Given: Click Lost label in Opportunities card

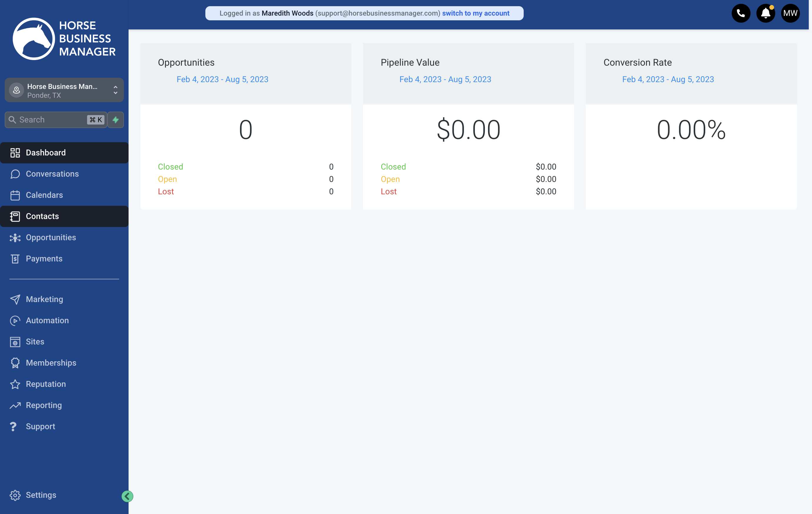Looking at the screenshot, I should click(166, 192).
